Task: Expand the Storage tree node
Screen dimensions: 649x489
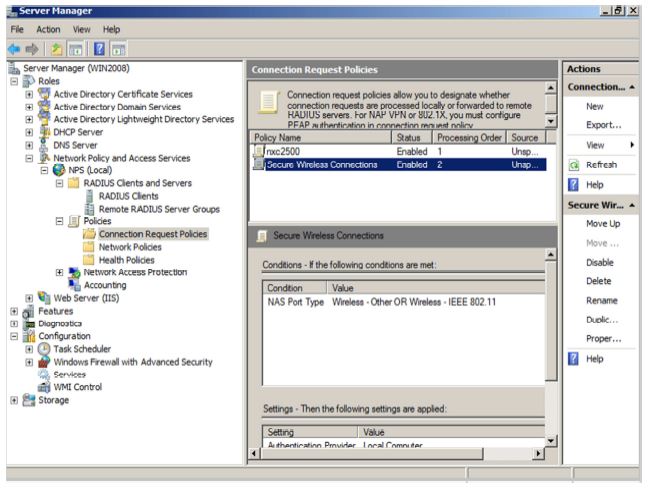Action: coord(11,400)
